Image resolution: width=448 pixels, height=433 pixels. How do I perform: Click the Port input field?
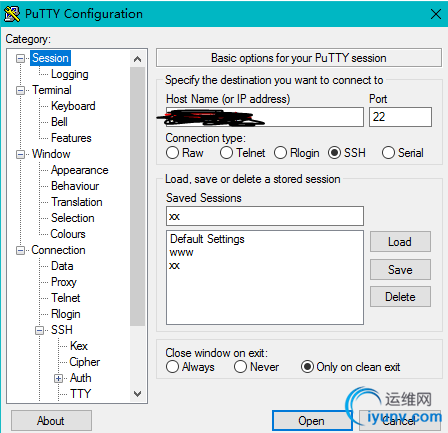tap(400, 117)
